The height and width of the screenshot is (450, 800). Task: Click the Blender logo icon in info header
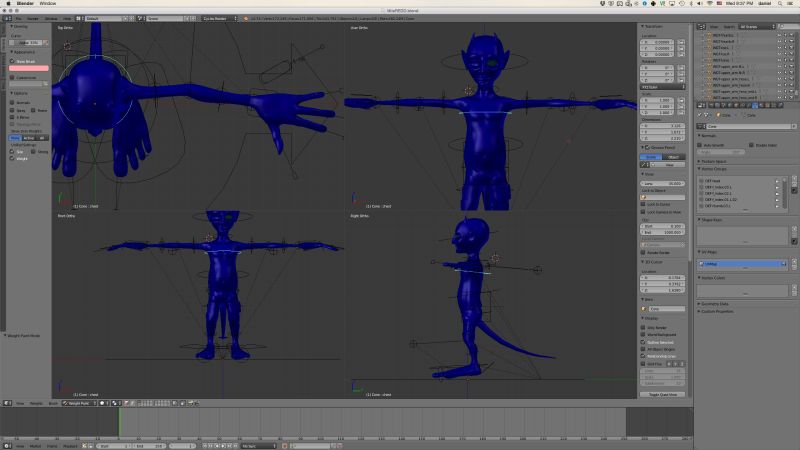(245, 18)
